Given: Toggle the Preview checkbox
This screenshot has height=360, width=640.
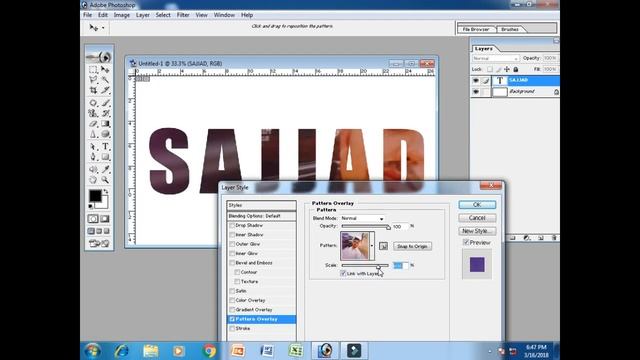Looking at the screenshot, I should 466,242.
